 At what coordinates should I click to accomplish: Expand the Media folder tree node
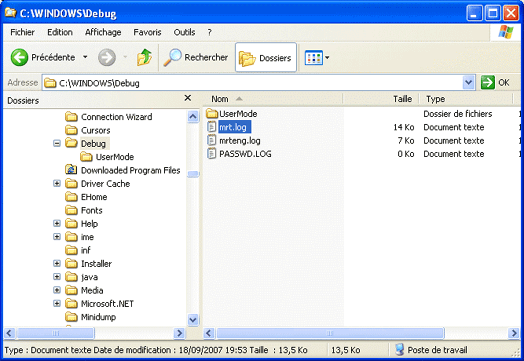57,290
